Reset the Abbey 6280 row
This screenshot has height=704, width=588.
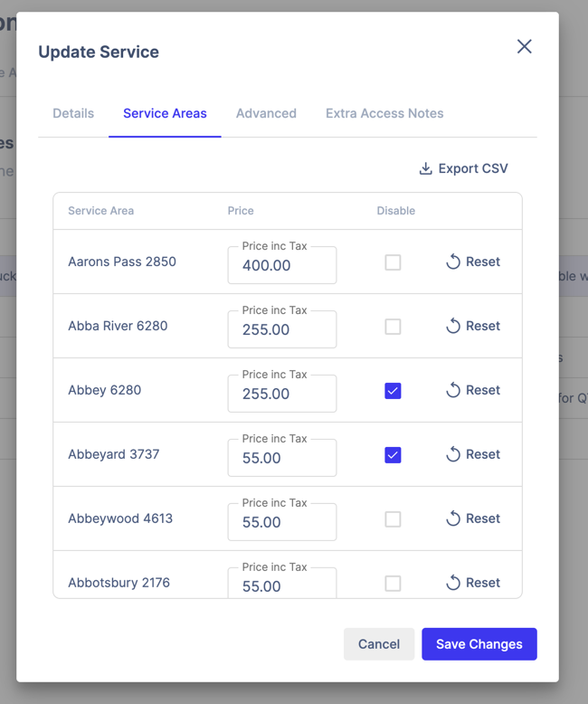tap(472, 390)
